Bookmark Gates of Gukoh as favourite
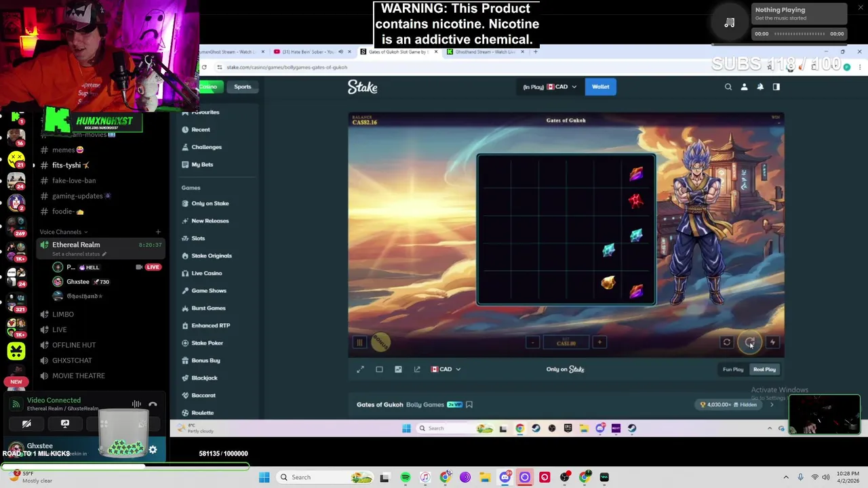Image resolution: width=868 pixels, height=488 pixels. [x=469, y=405]
